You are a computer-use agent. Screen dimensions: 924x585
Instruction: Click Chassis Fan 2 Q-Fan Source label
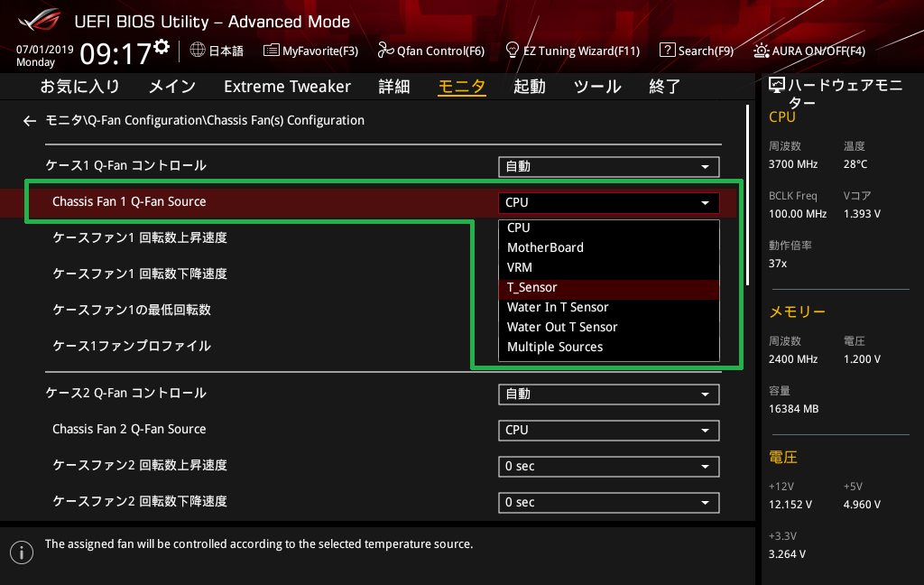(129, 430)
